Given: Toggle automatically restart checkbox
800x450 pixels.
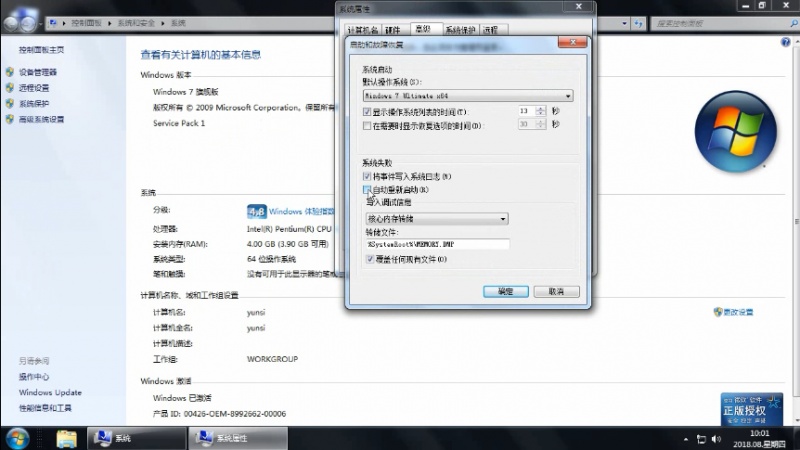Looking at the screenshot, I should [367, 190].
